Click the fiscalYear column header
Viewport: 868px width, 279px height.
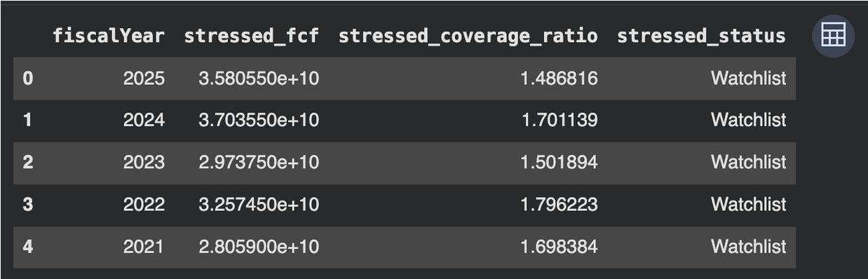(109, 36)
